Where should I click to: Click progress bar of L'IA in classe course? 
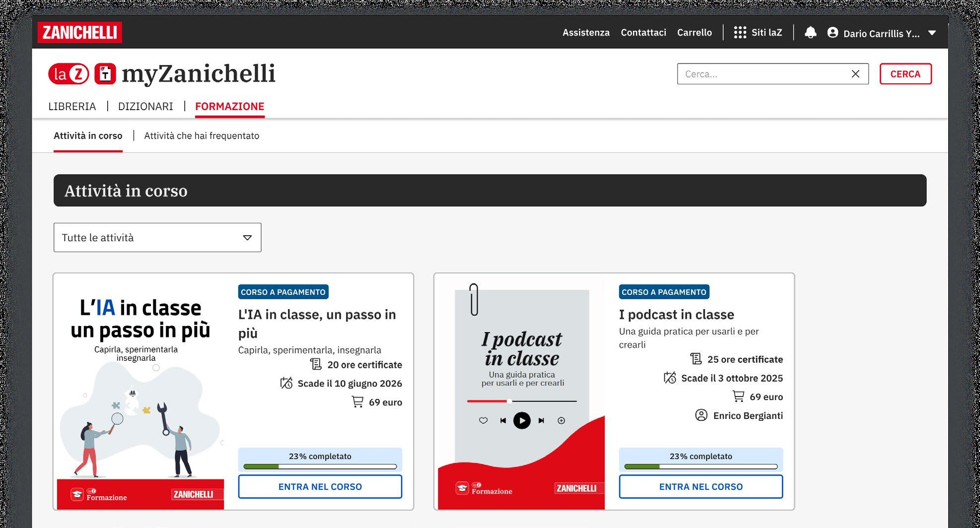(x=320, y=466)
